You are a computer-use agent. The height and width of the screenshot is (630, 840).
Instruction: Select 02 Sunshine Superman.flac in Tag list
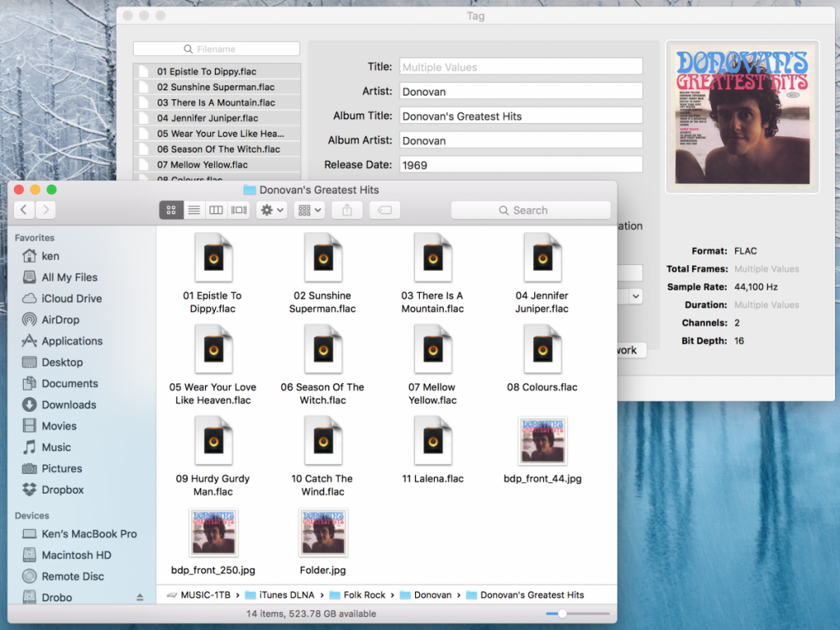(217, 87)
